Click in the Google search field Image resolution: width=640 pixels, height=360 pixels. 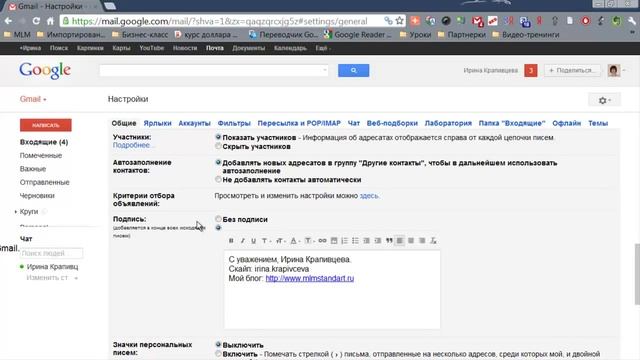[x=213, y=70]
